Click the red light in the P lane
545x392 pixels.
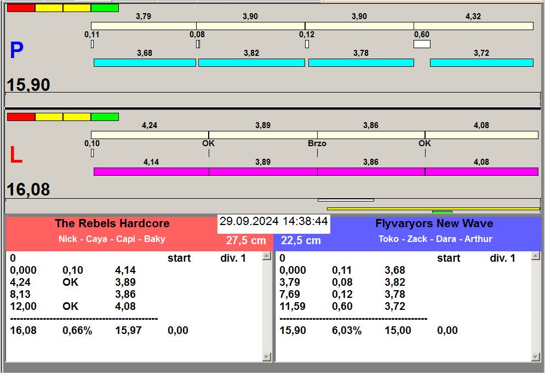tap(21, 8)
